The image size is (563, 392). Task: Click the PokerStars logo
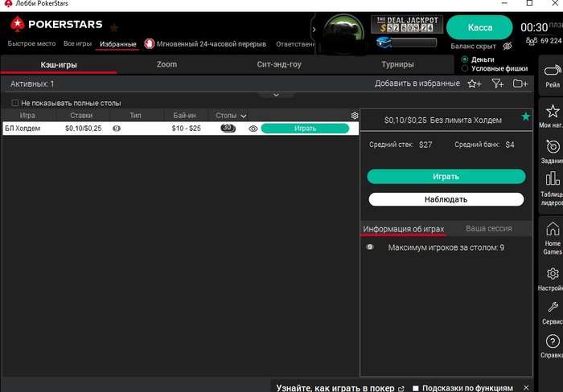tap(56, 24)
